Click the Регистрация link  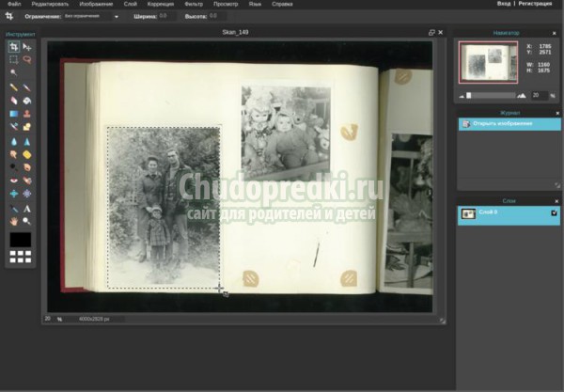pos(535,4)
